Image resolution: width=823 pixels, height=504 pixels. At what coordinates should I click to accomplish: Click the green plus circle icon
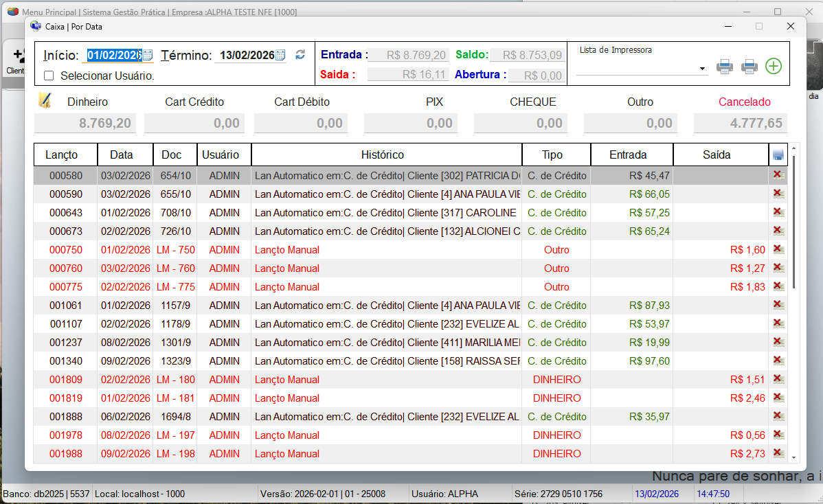click(774, 67)
